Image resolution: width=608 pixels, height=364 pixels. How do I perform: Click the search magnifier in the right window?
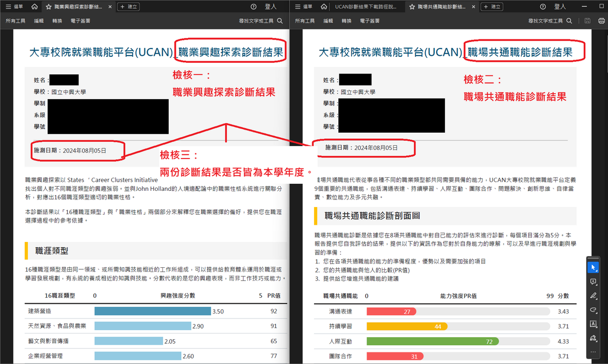pyautogui.click(x=569, y=21)
